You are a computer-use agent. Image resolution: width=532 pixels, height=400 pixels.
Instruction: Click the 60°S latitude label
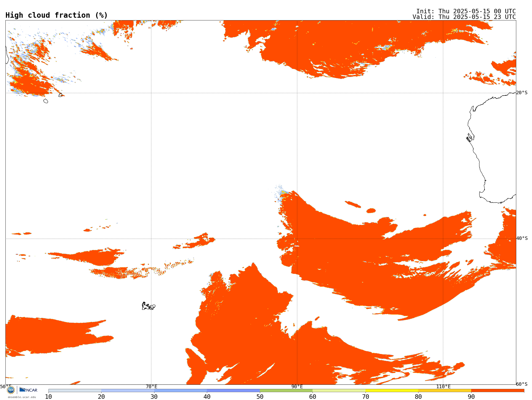(522, 384)
